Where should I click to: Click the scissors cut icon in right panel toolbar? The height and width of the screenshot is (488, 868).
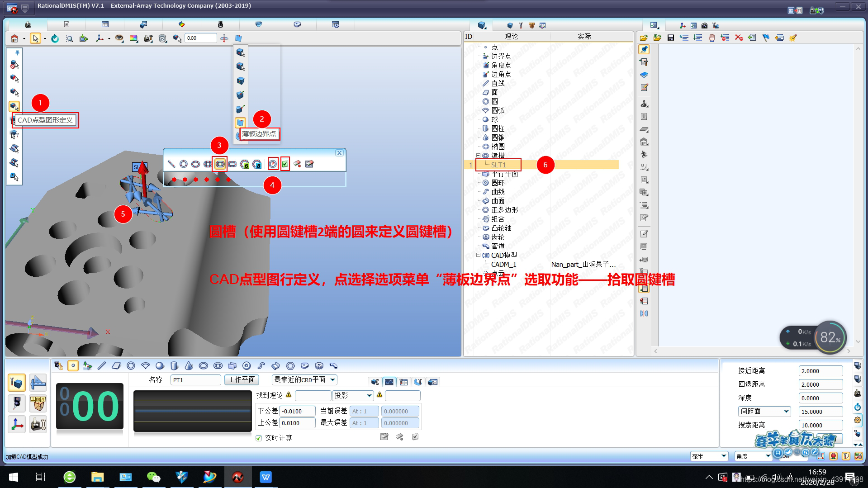[739, 38]
